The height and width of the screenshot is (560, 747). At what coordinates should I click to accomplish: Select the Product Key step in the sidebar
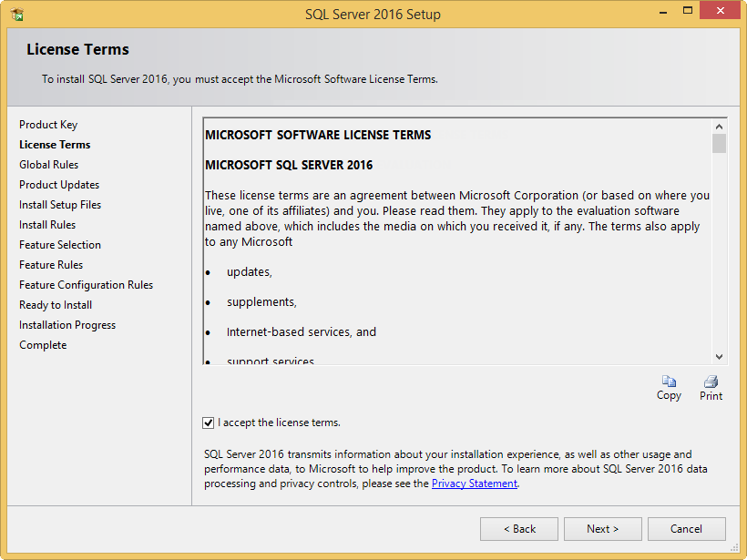coord(48,125)
